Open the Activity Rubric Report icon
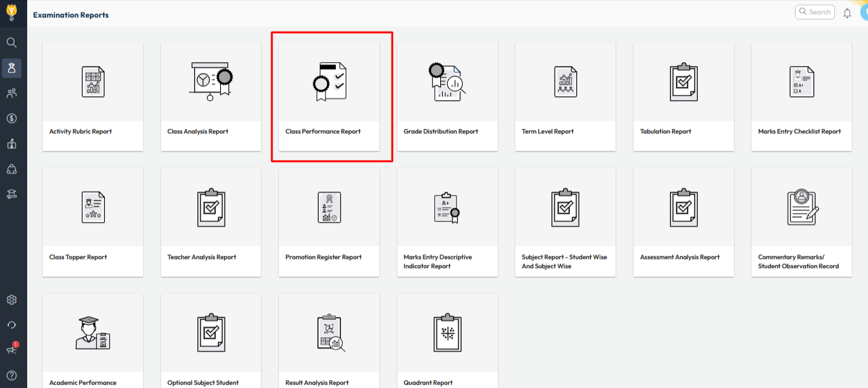The width and height of the screenshot is (868, 388). [93, 82]
